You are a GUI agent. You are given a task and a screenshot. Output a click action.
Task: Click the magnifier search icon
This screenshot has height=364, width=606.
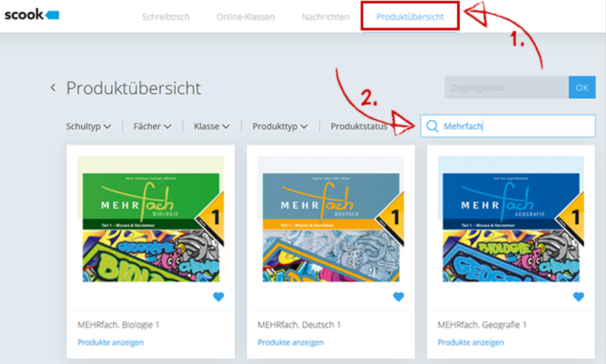pos(432,126)
